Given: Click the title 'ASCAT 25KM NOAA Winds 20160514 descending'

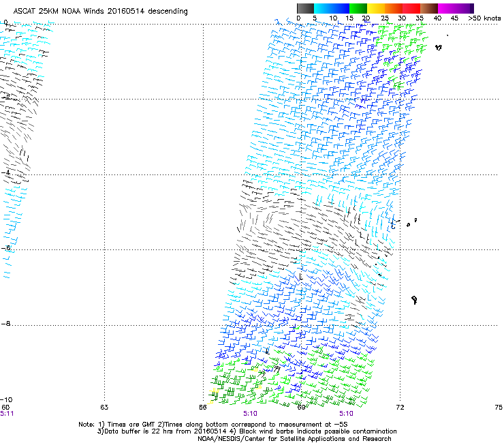Looking at the screenshot, I should click(100, 11).
